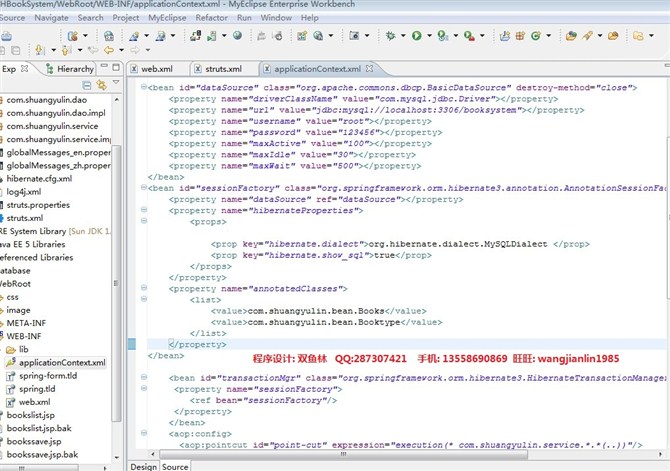Click the Debug bug toolbar icon
This screenshot has width=670, height=471.
390,36
